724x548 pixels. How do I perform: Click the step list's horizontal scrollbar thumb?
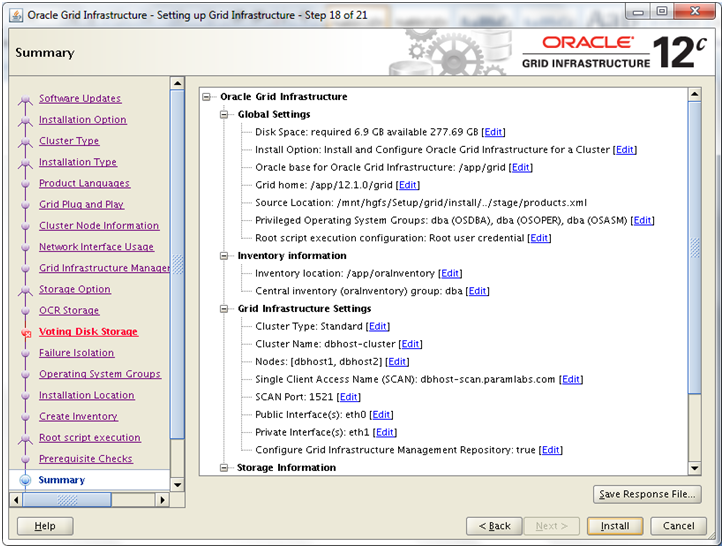(67, 500)
